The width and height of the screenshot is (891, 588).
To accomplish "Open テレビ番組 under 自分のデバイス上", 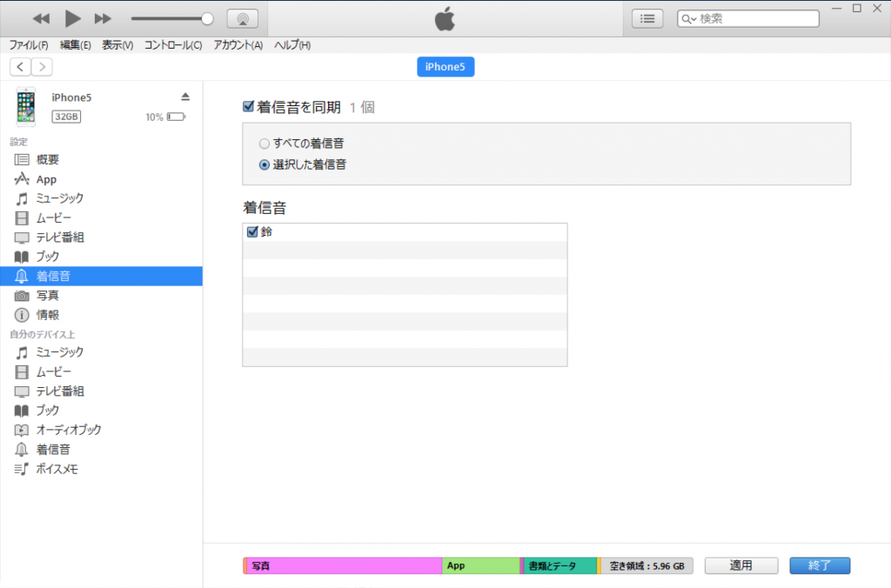I will pyautogui.click(x=101, y=391).
